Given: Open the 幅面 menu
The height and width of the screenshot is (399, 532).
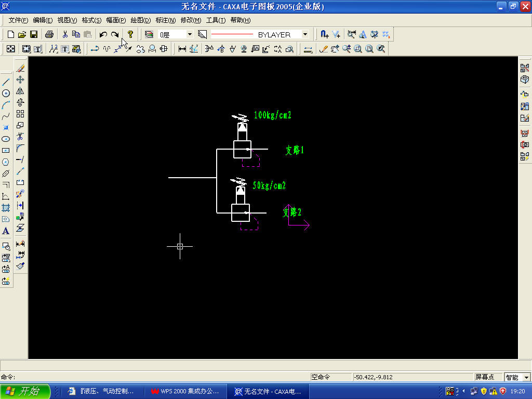Looking at the screenshot, I should (x=116, y=20).
